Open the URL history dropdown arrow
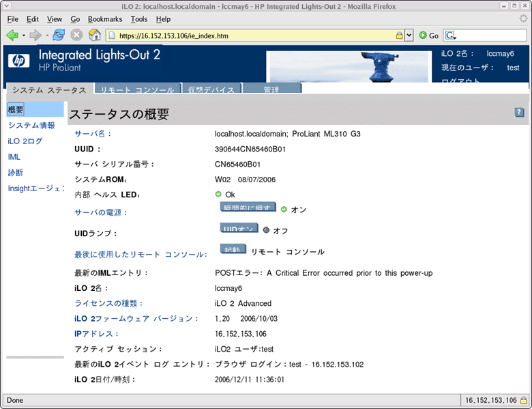Viewport: 532px width, 409px height. 409,35
